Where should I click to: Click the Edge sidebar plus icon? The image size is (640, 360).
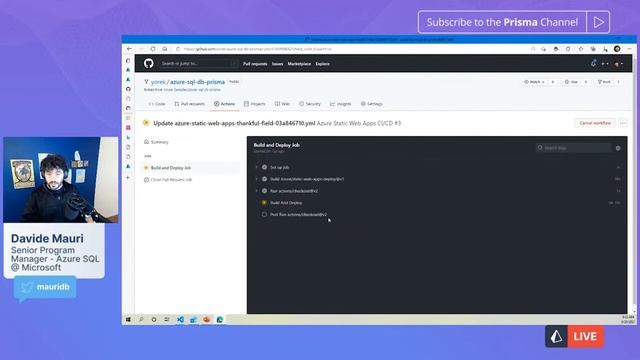point(128,178)
